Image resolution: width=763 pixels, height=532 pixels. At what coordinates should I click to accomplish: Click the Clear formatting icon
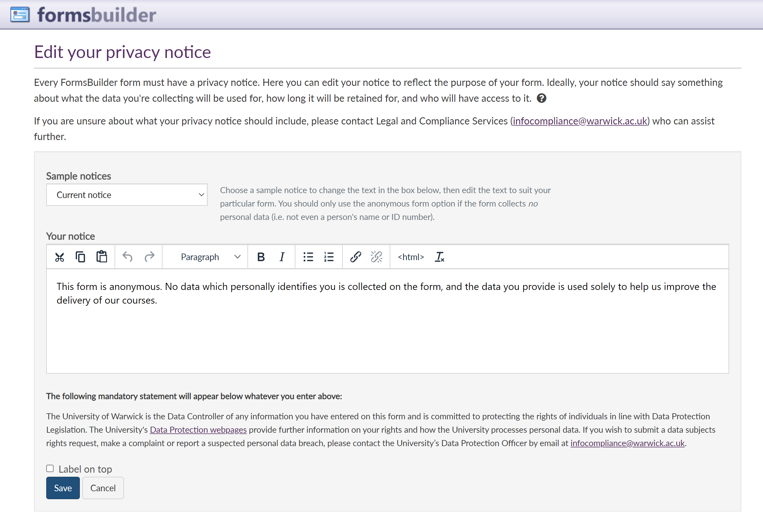coord(439,257)
